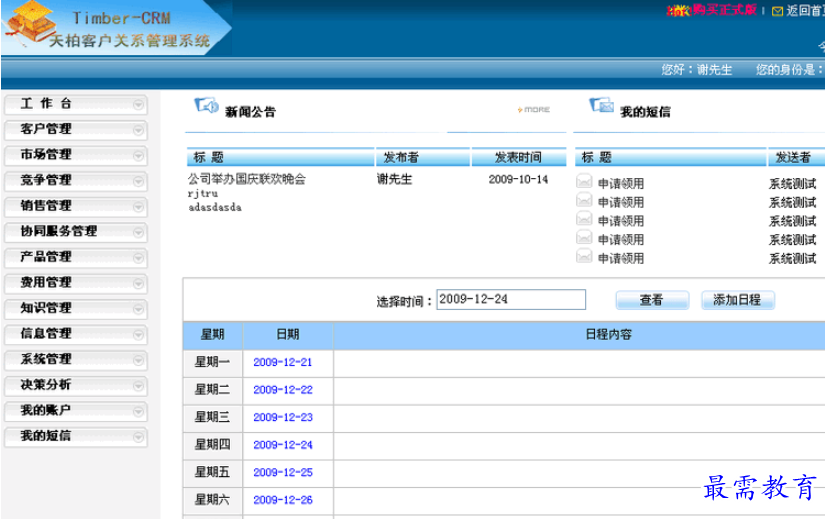Image resolution: width=825 pixels, height=519 pixels.
Task: Open the 2009-12-21 schedule date link
Action: 282,363
